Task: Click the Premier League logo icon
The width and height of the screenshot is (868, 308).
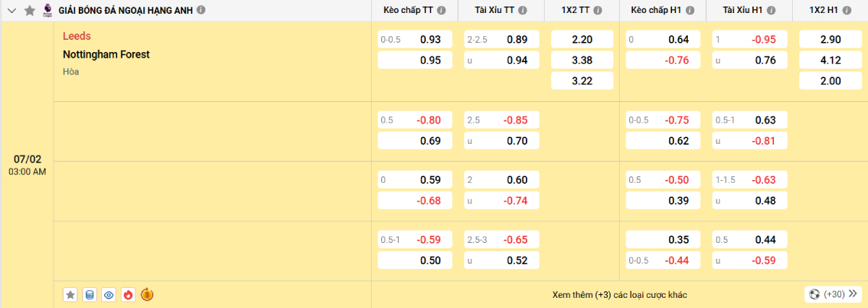Action: coord(48,10)
